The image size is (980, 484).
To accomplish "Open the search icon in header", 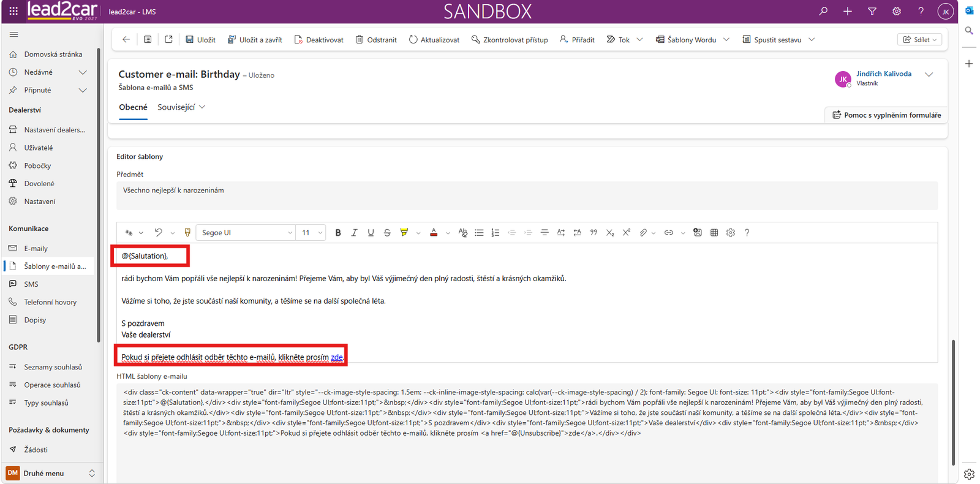I will point(823,11).
